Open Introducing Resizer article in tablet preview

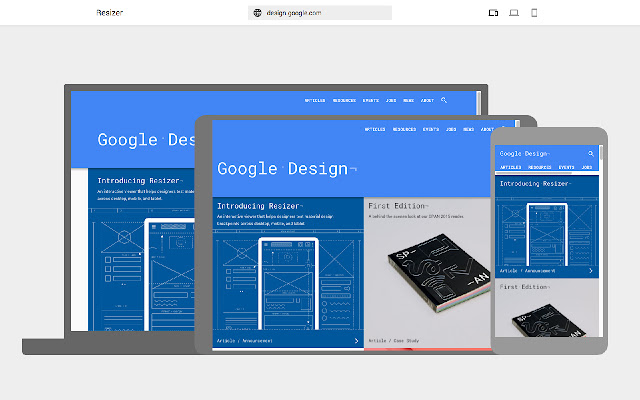pos(260,206)
